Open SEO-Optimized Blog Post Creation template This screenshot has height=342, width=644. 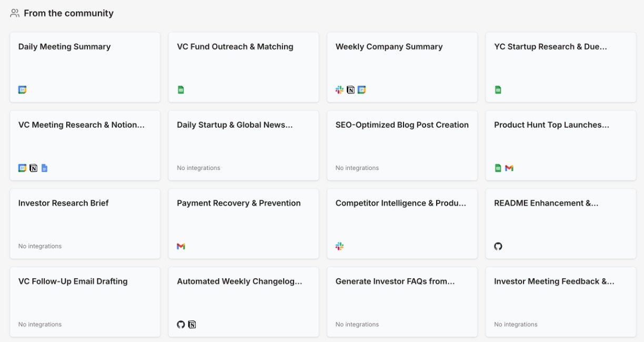coord(402,145)
